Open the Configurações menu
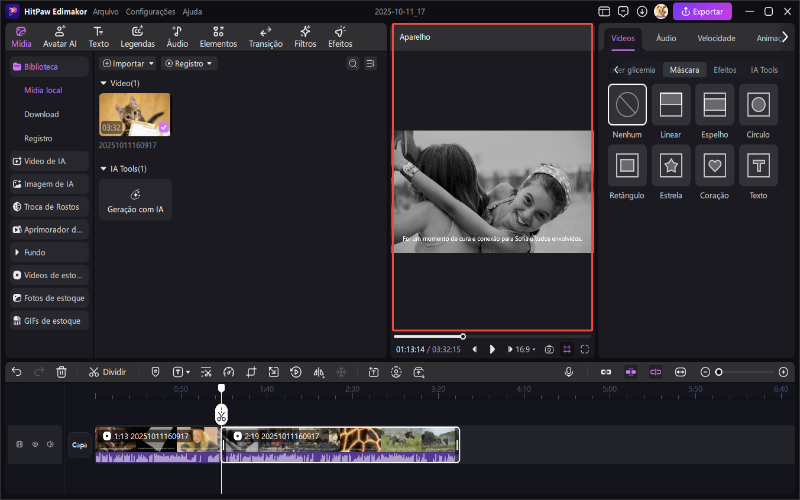800x500 pixels. pos(151,11)
